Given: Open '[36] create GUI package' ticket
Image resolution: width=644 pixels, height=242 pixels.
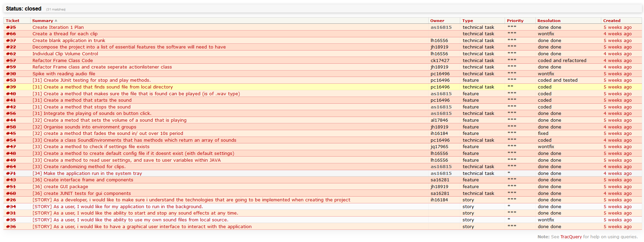Looking at the screenshot, I should click(60, 187).
